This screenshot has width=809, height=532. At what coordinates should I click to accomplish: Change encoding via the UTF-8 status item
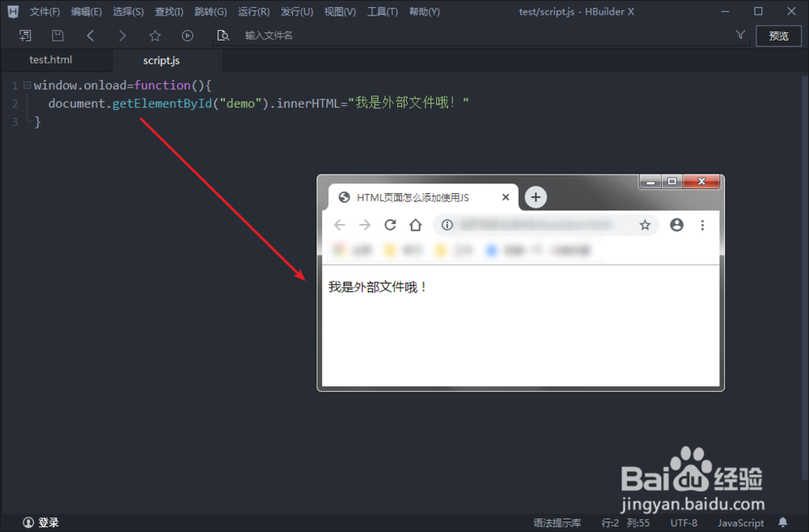click(684, 522)
